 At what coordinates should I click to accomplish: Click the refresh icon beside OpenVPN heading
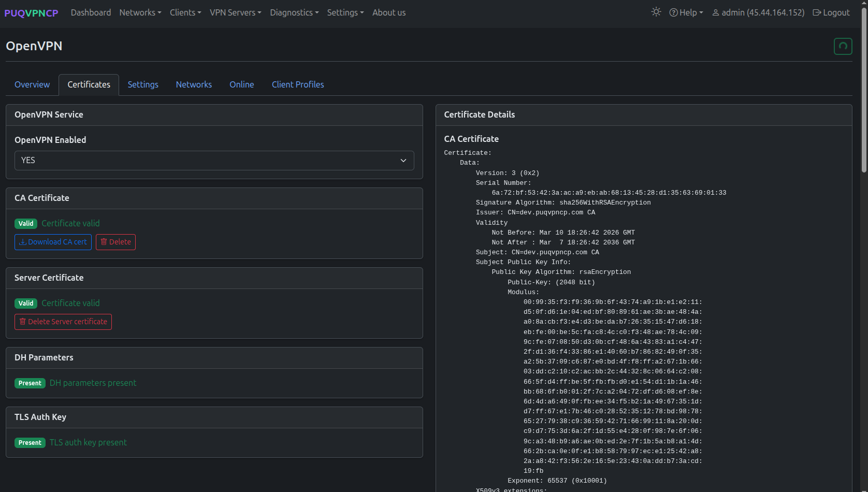[843, 46]
